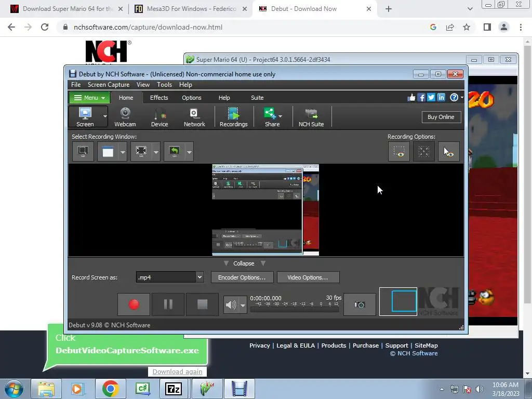Click the Facebook share icon
532x399 pixels.
click(x=421, y=98)
